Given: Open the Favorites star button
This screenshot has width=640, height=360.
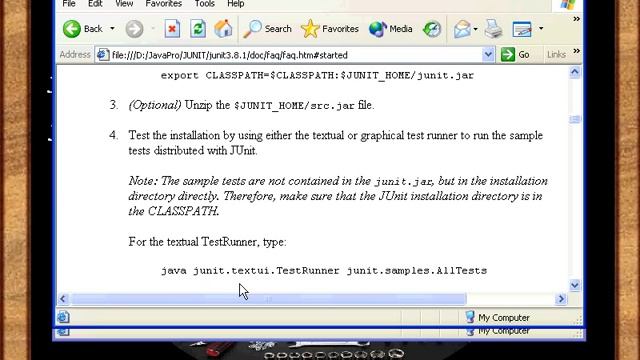Looking at the screenshot, I should [x=330, y=29].
